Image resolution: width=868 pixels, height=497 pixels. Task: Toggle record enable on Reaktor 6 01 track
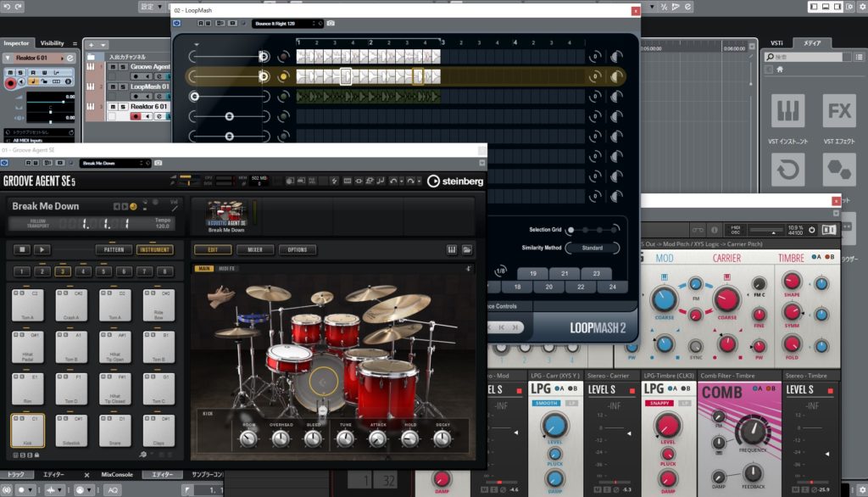click(x=136, y=116)
